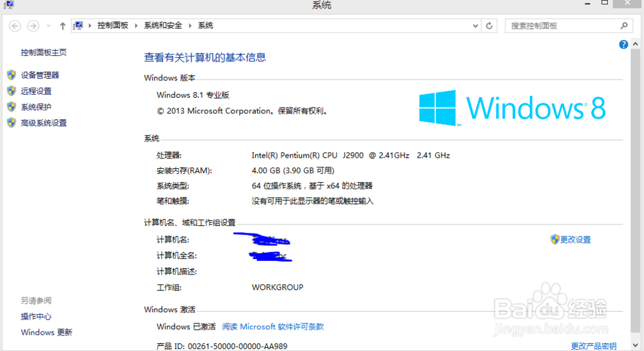The height and width of the screenshot is (351, 644).
Task: Select the 'Windows 已激活' status text
Action: [186, 327]
